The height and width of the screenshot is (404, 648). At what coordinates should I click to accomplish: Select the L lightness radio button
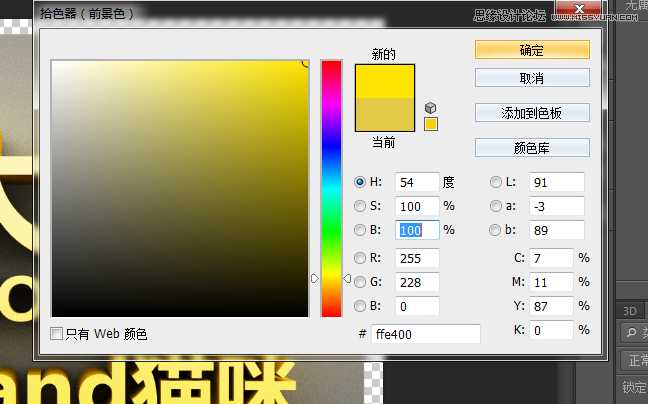pyautogui.click(x=496, y=182)
